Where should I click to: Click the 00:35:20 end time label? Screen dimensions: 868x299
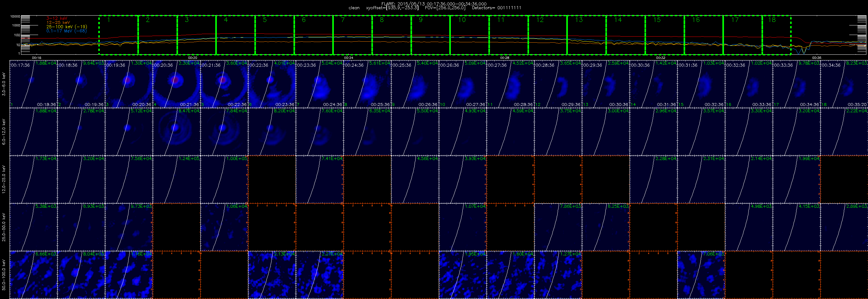pyautogui.click(x=857, y=105)
